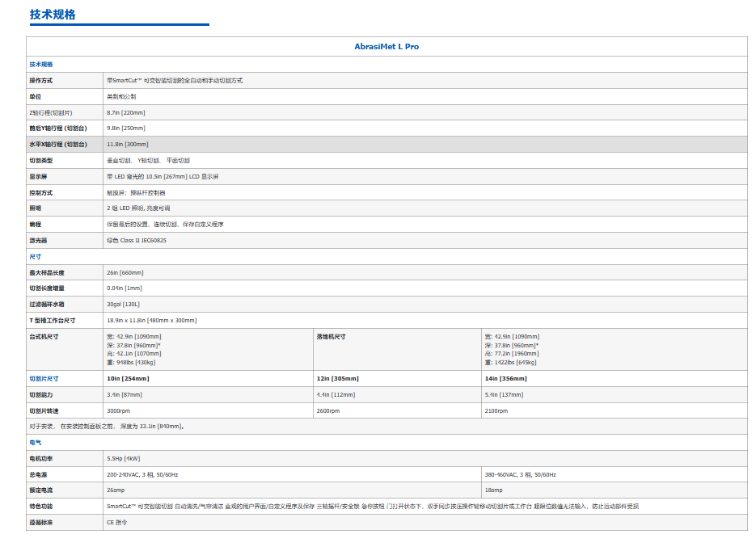
Task: Click the 编程 row label
Action: click(36, 225)
